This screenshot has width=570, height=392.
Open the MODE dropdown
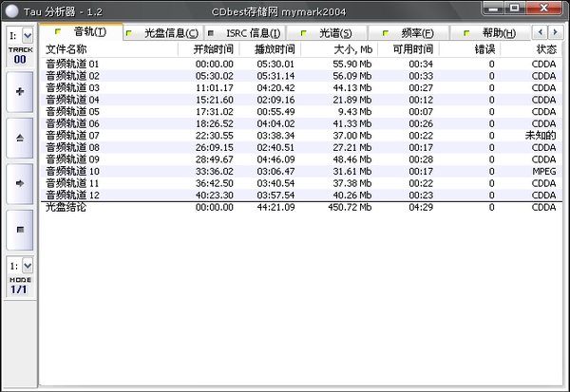coord(28,265)
